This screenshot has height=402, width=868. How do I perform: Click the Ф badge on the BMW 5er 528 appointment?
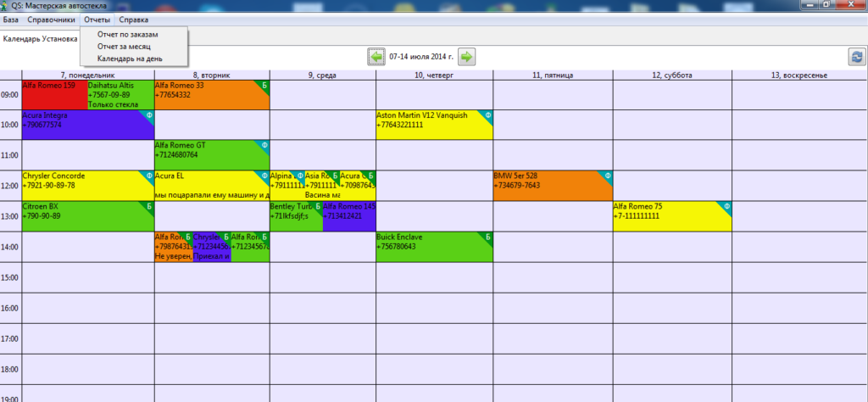pos(607,176)
